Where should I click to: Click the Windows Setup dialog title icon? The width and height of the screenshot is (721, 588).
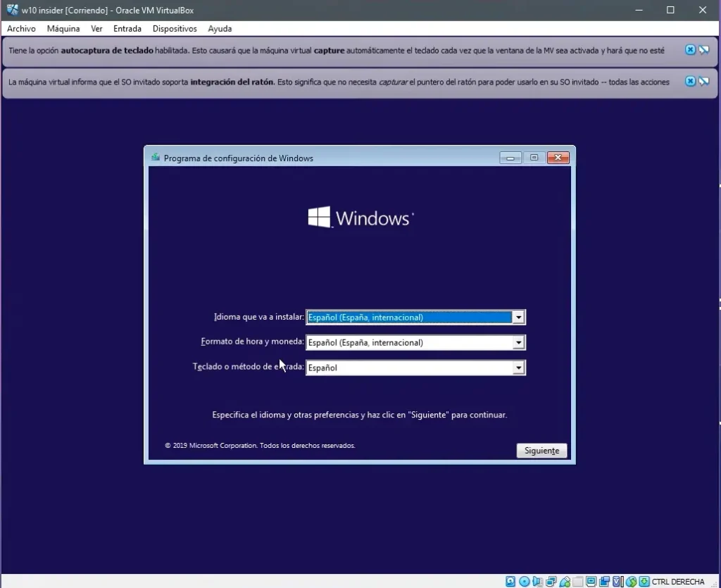156,158
